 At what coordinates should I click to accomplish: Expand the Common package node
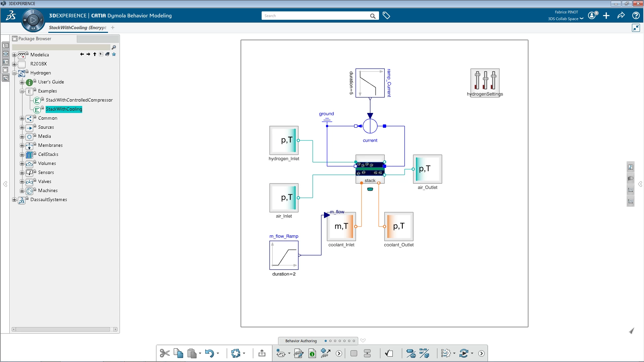point(22,118)
